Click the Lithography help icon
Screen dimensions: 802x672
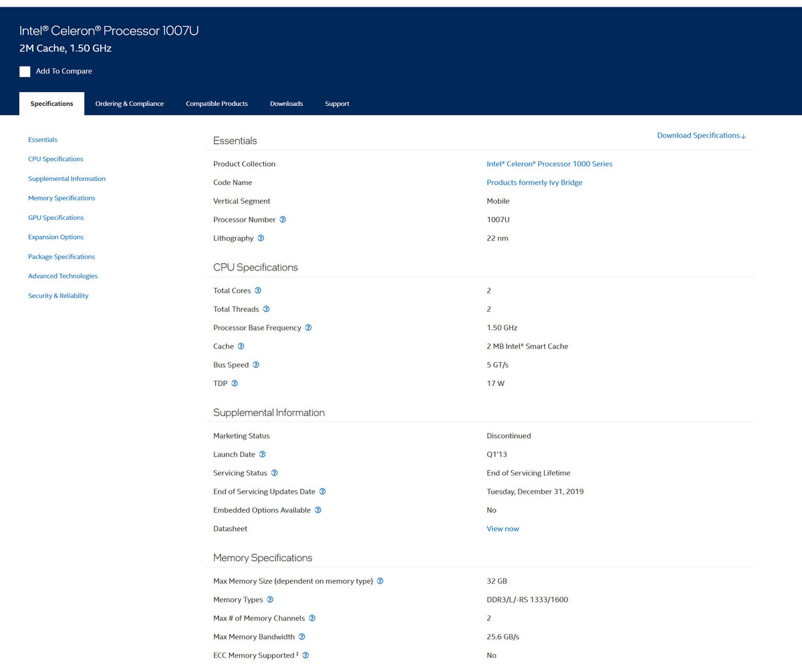(x=260, y=238)
